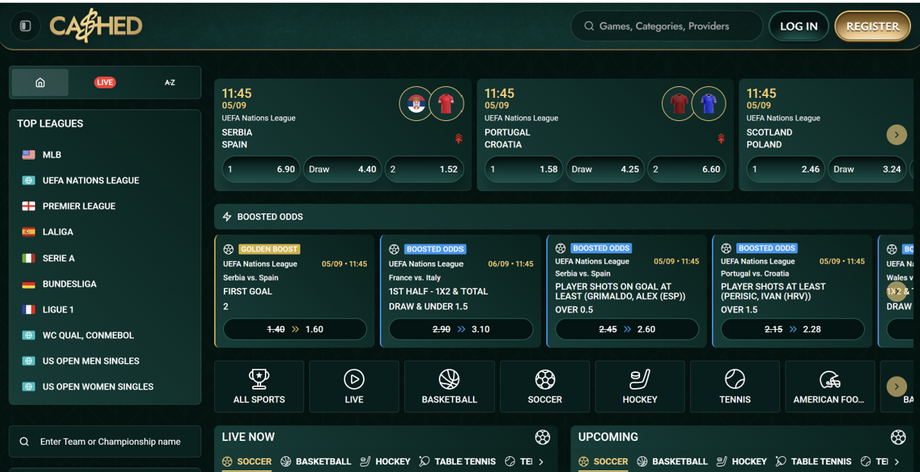Click the France flag icon beside Ligue 1
The image size is (920, 472).
[x=28, y=309]
